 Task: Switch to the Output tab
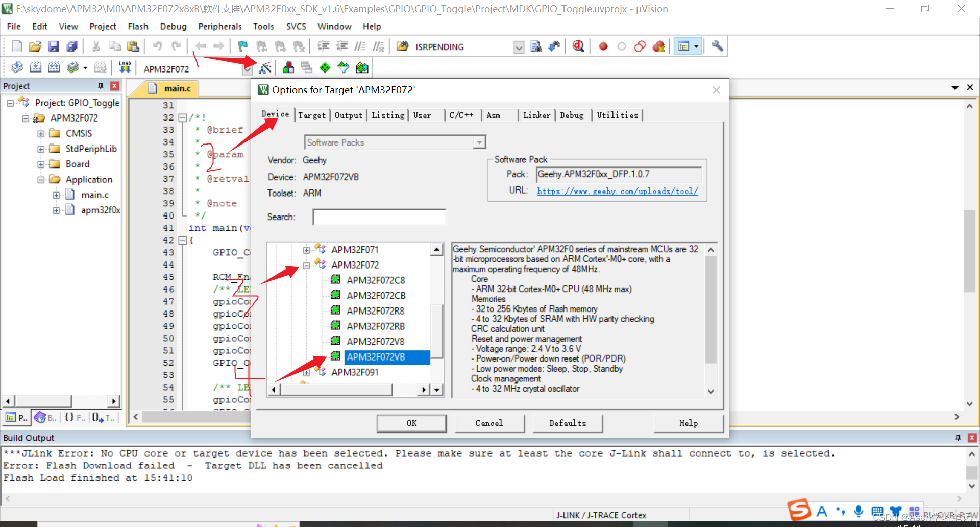(x=348, y=115)
